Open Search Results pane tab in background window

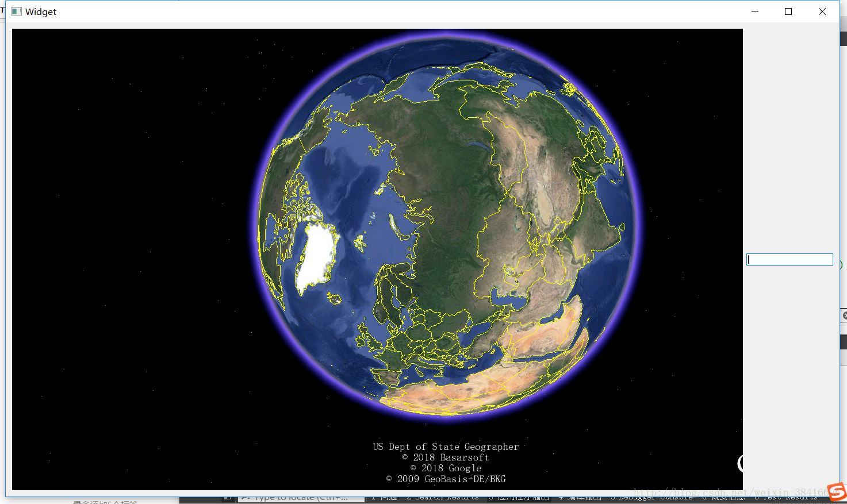(x=443, y=498)
